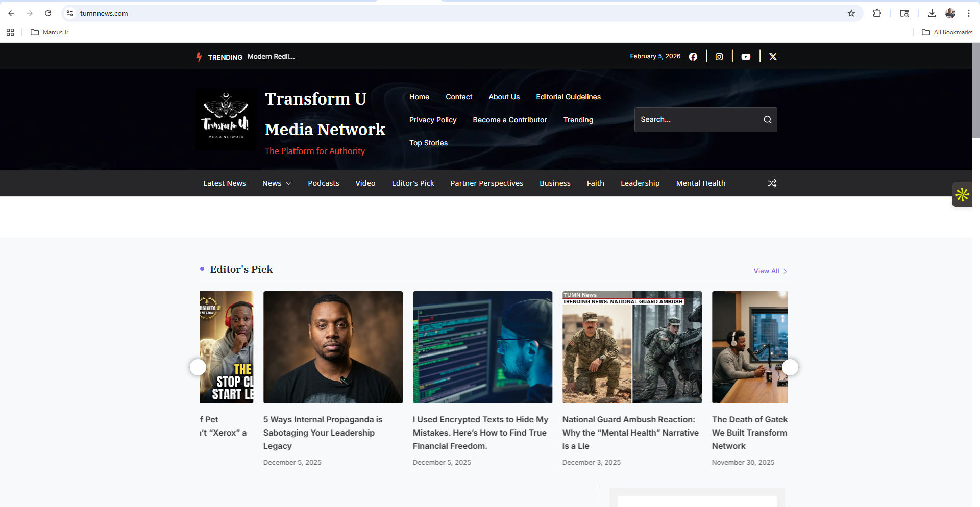Open the All Bookmarks folder
The width and height of the screenshot is (980, 507).
(947, 32)
